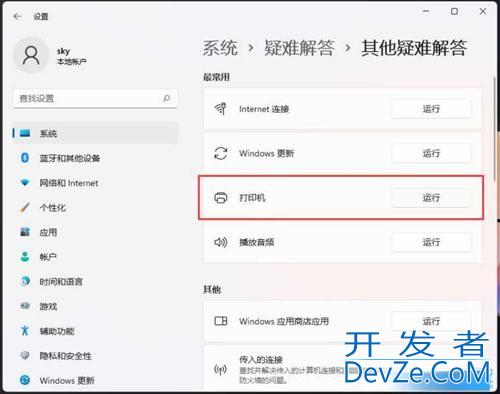The height and width of the screenshot is (394, 500).
Task: Run the 播放音频 troubleshooter
Action: point(431,242)
